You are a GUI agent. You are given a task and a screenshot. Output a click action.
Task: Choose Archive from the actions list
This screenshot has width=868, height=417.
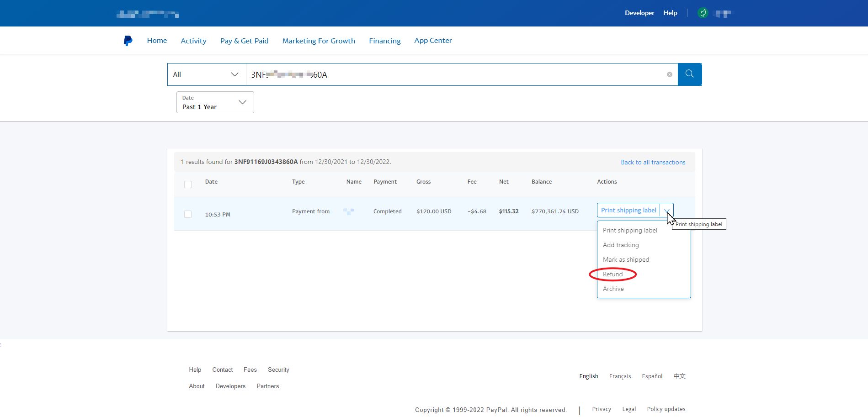coord(613,289)
